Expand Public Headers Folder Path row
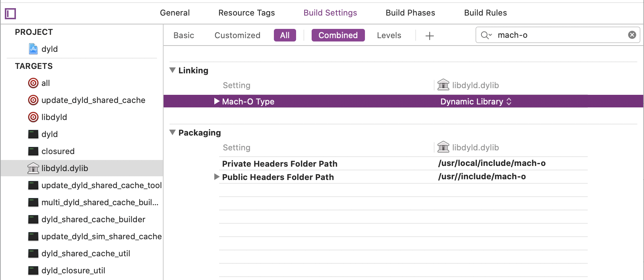 [x=217, y=177]
